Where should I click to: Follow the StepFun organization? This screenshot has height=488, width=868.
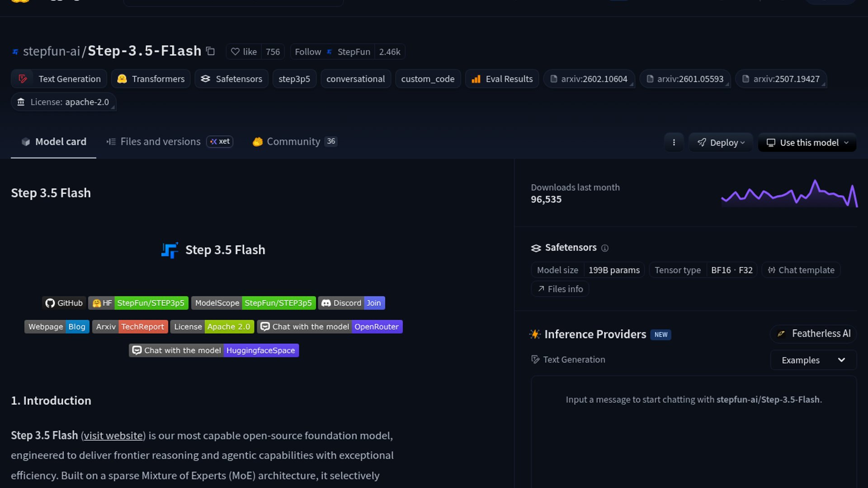click(308, 52)
